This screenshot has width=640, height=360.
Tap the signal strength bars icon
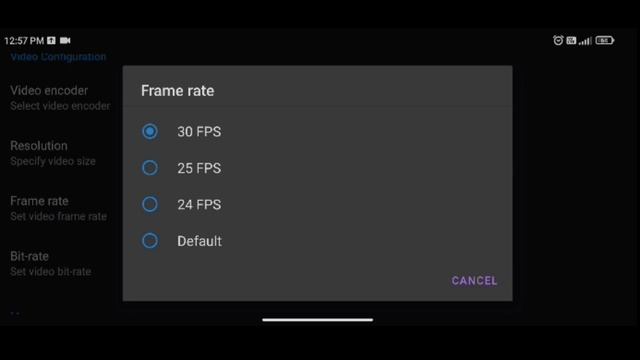click(585, 40)
